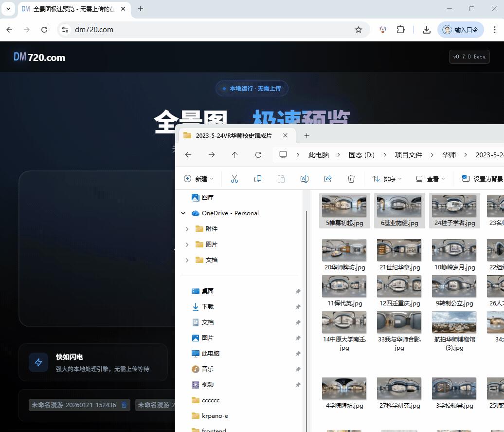Expand the 附件 folder in the tree
504x432 pixels.
[x=187, y=229]
